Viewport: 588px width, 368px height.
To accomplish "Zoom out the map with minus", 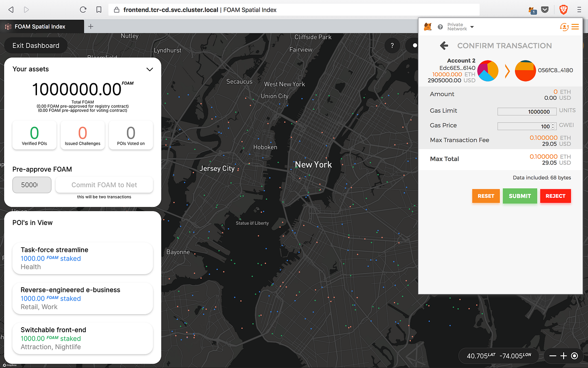I will pyautogui.click(x=553, y=356).
